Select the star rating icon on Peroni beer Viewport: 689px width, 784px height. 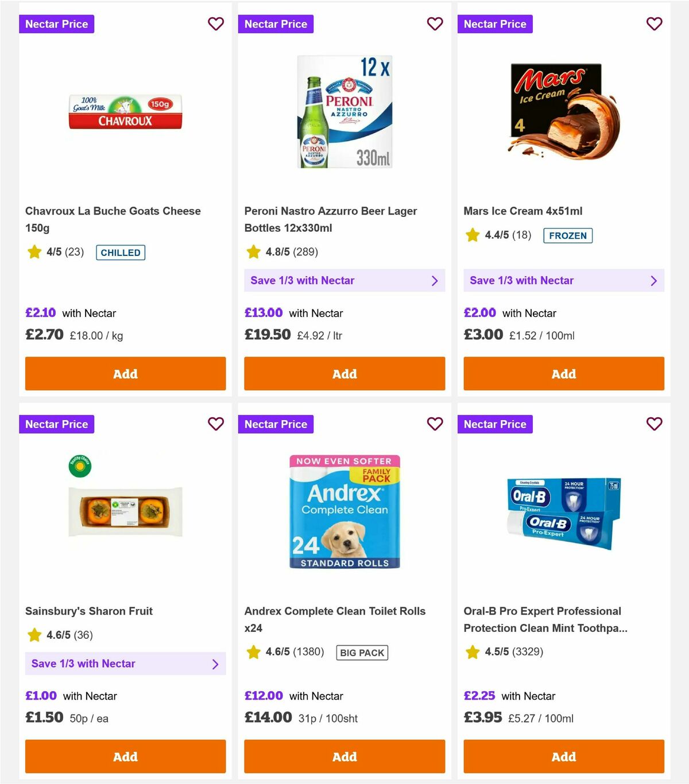pos(253,251)
